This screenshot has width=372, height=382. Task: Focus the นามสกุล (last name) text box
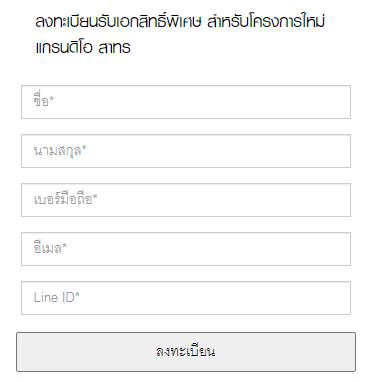pos(186,151)
